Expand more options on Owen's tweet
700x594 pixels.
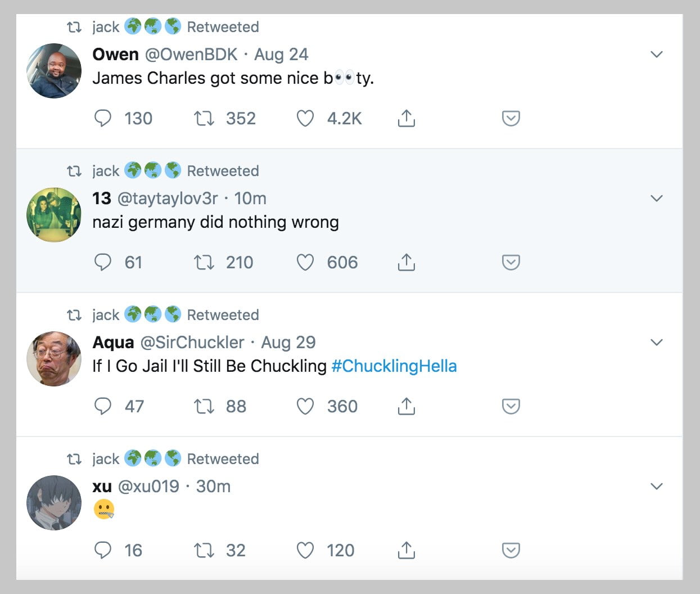(656, 55)
